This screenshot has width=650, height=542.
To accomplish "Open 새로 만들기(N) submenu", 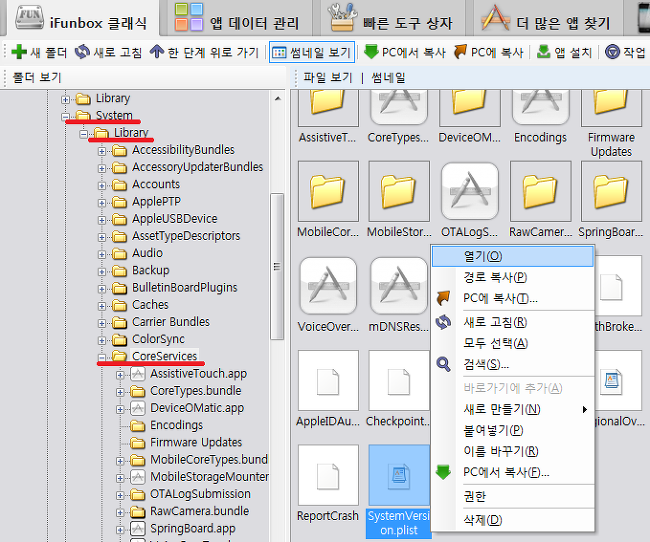I will pos(513,409).
